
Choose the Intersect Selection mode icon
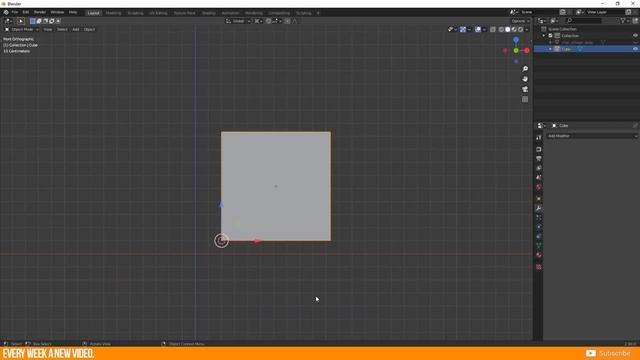(x=58, y=21)
